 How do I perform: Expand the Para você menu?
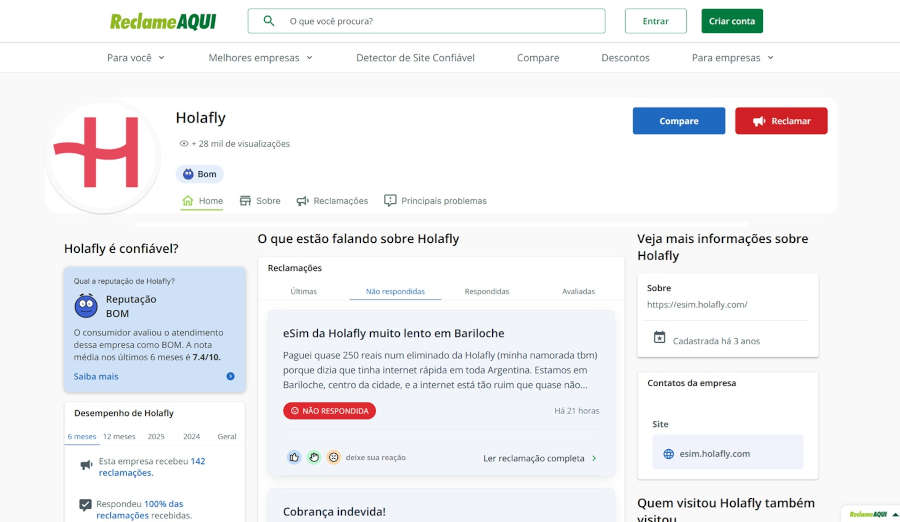[135, 57]
